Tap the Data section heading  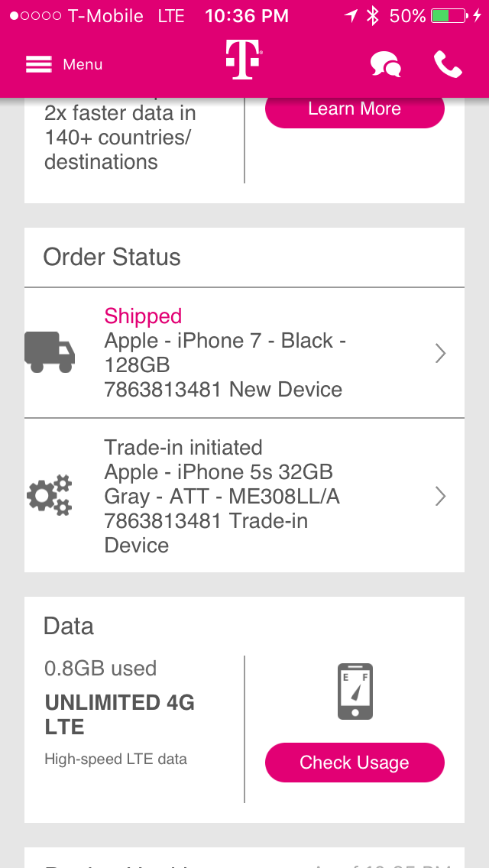(x=69, y=627)
